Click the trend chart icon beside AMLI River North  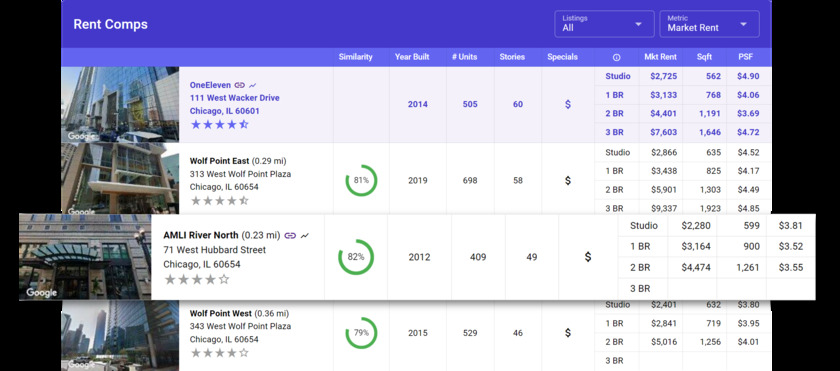tap(305, 236)
